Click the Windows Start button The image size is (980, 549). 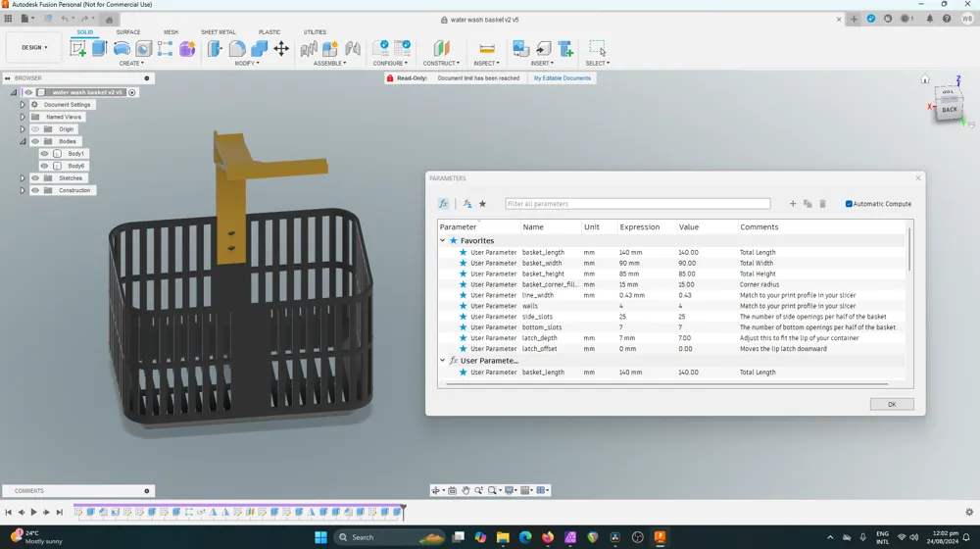(320, 537)
